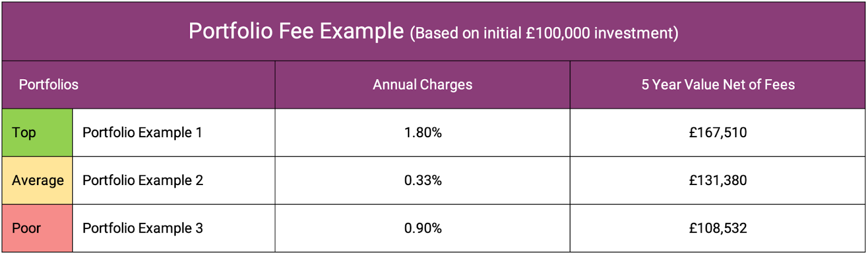Screen dimensions: 868x255
Task: Select the 0.33% annual charge cell
Action: click(423, 181)
